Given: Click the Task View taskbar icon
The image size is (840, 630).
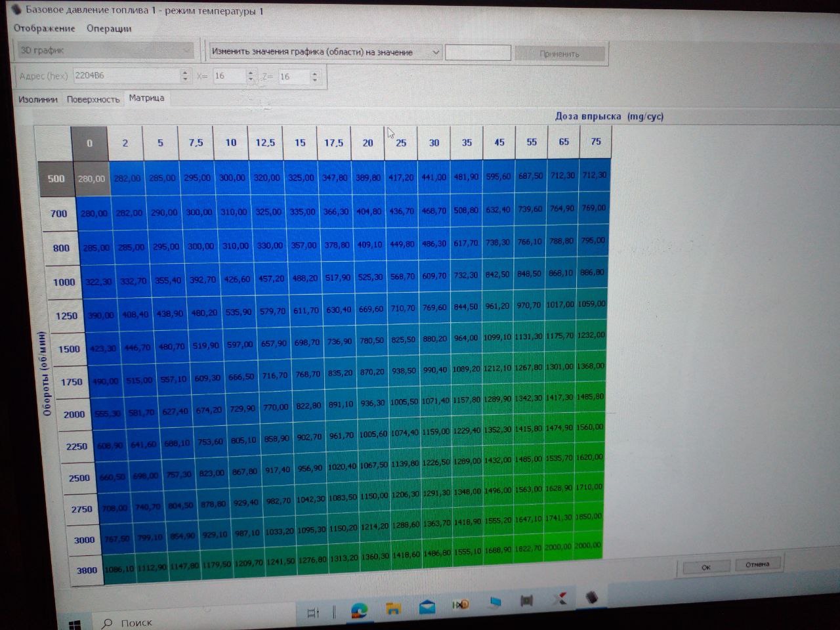Looking at the screenshot, I should coord(313,613).
